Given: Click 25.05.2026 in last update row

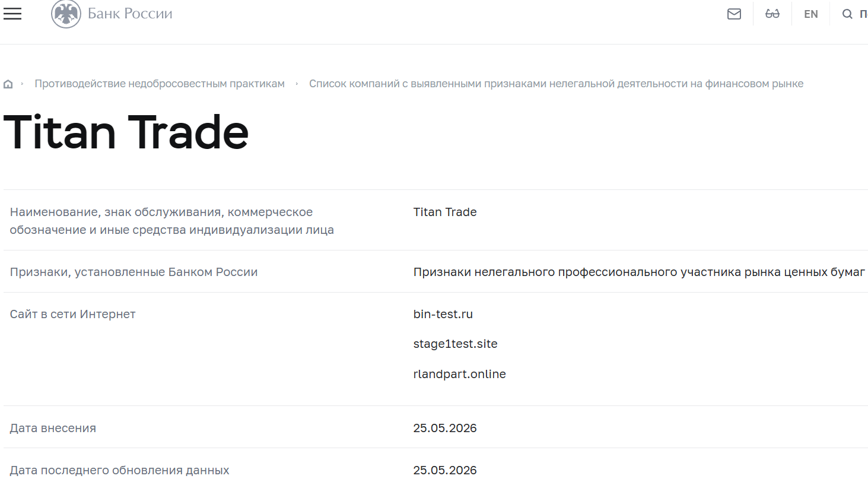Looking at the screenshot, I should click(x=445, y=471).
